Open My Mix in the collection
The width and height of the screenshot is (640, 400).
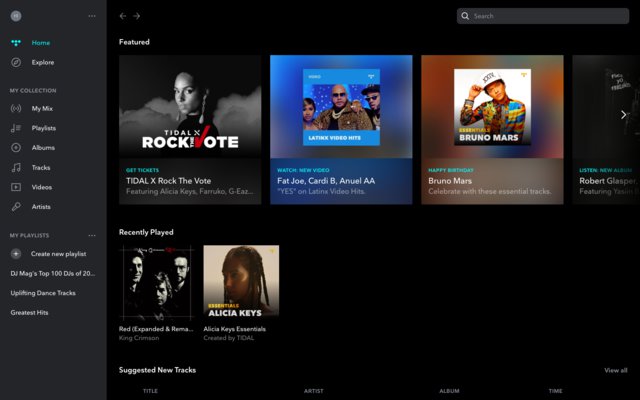pyautogui.click(x=42, y=109)
